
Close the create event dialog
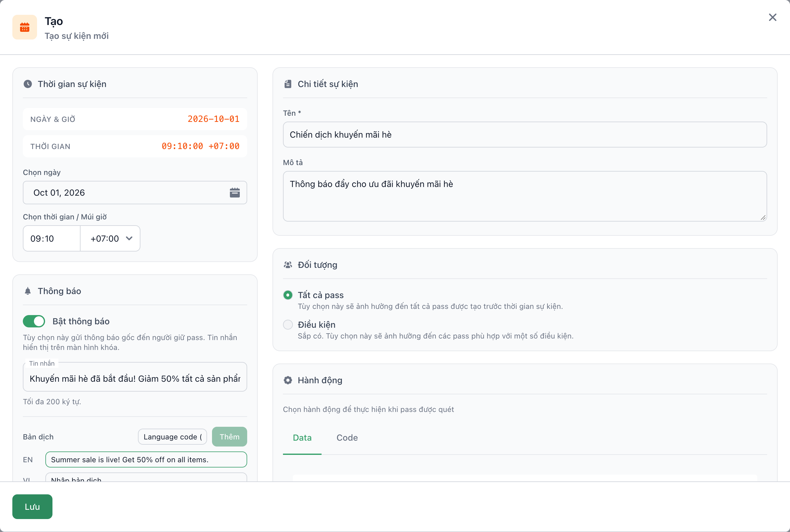click(x=772, y=17)
